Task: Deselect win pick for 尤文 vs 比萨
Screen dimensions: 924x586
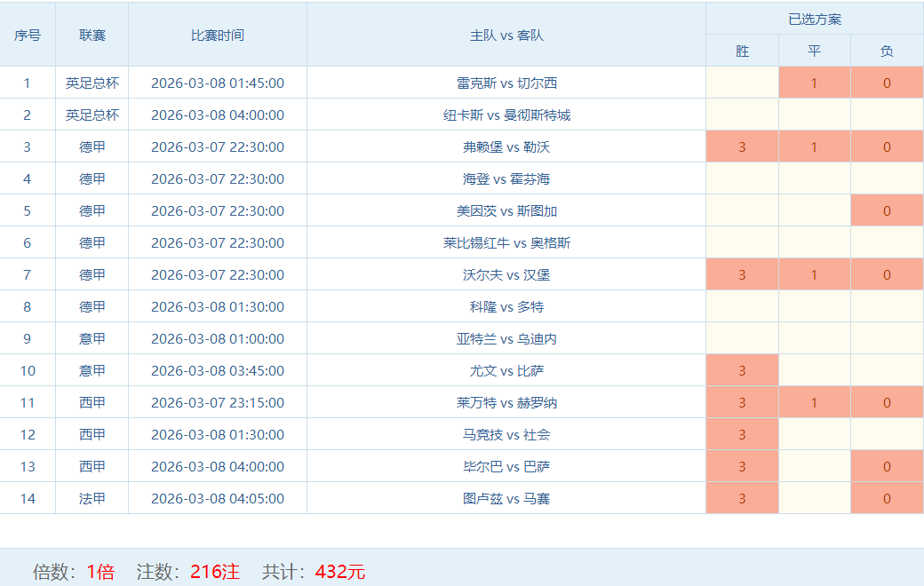Action: click(x=742, y=371)
